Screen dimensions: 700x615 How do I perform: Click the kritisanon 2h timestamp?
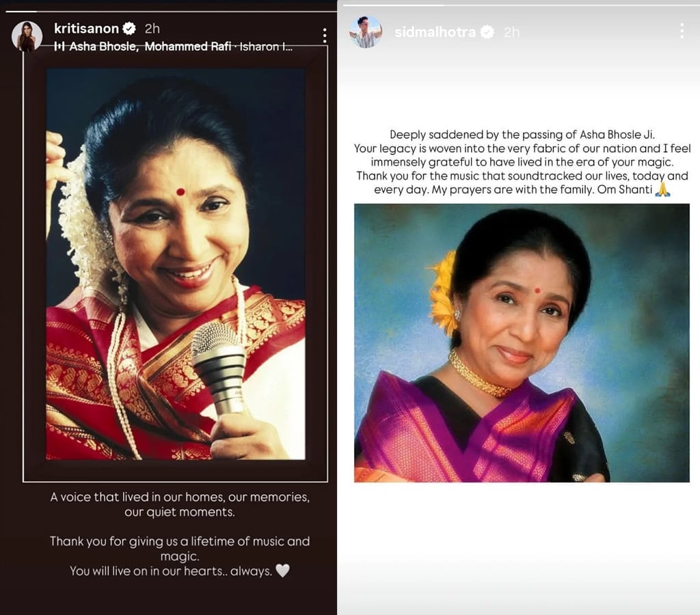(152, 29)
